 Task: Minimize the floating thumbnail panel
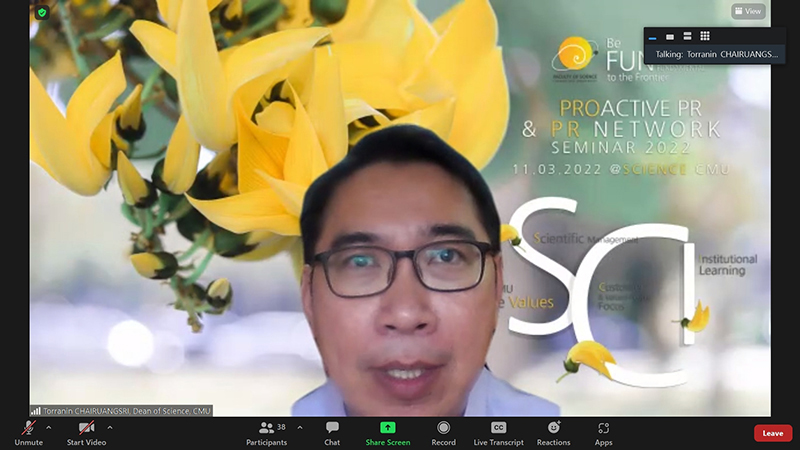(653, 37)
